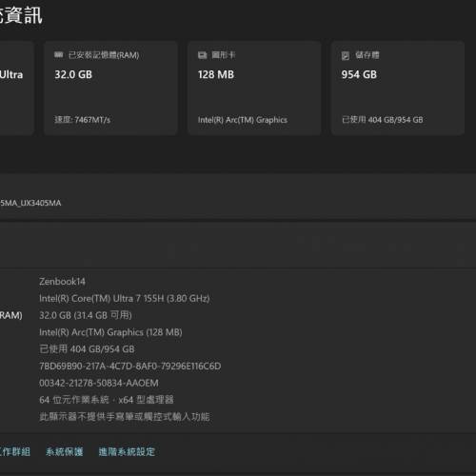Open the 954 GB storage tile

click(398, 89)
